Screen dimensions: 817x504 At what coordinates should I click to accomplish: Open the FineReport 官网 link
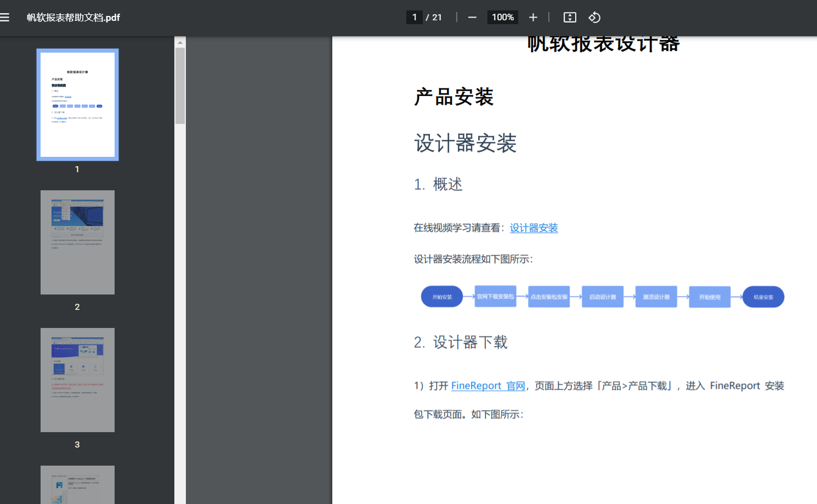(x=487, y=386)
